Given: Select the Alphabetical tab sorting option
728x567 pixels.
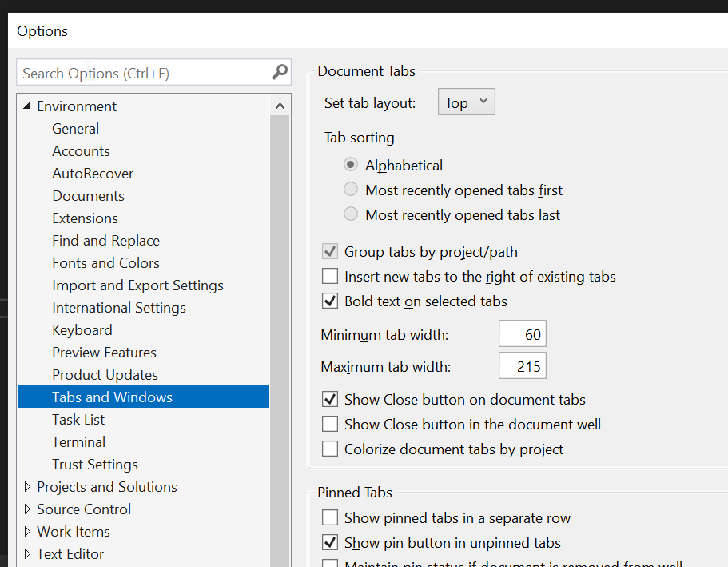Looking at the screenshot, I should click(351, 166).
